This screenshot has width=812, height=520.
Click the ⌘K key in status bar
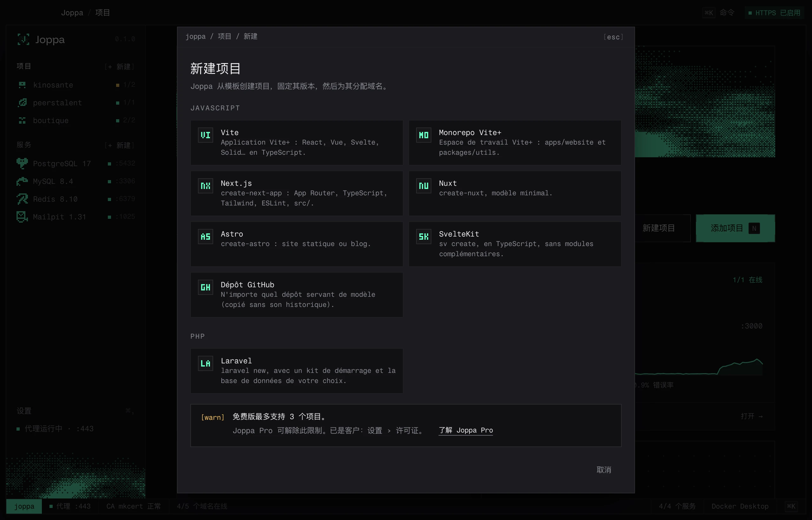791,506
